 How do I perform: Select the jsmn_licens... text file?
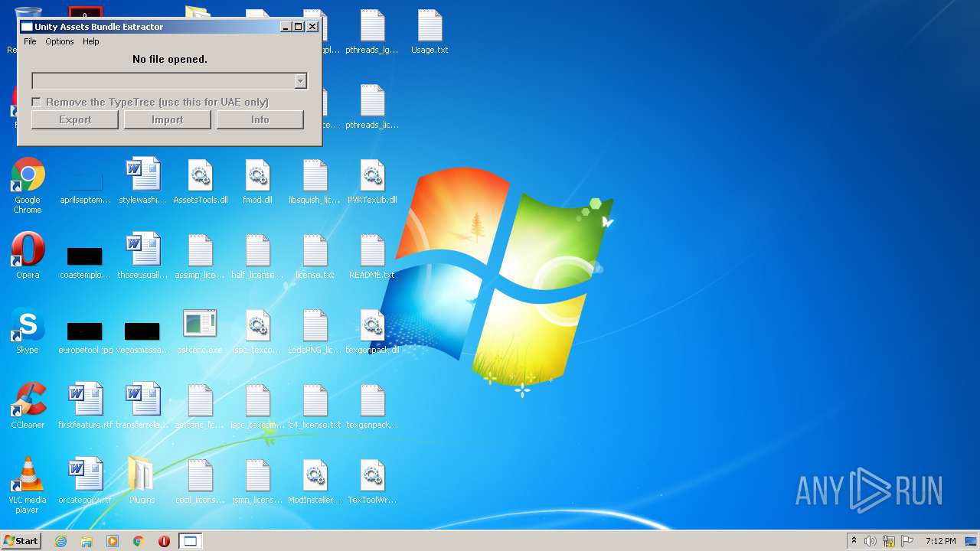[x=257, y=482]
